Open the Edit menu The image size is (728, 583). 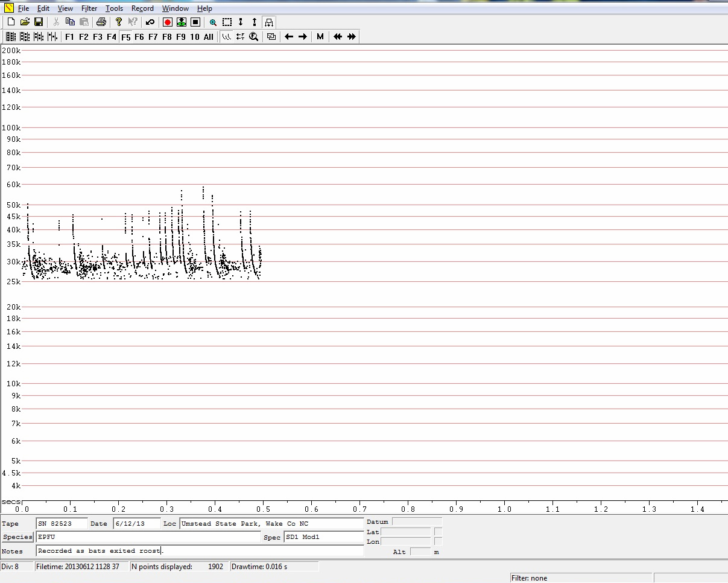pos(43,8)
